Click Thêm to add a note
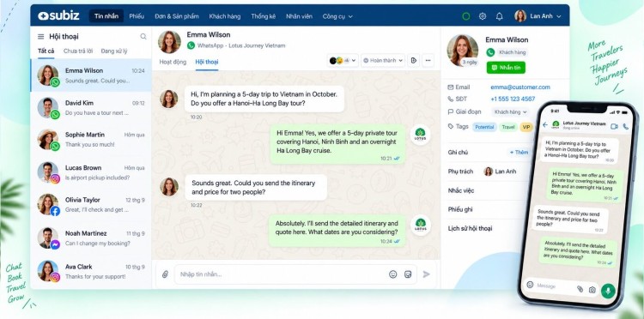This screenshot has width=644, height=319. coord(519,152)
